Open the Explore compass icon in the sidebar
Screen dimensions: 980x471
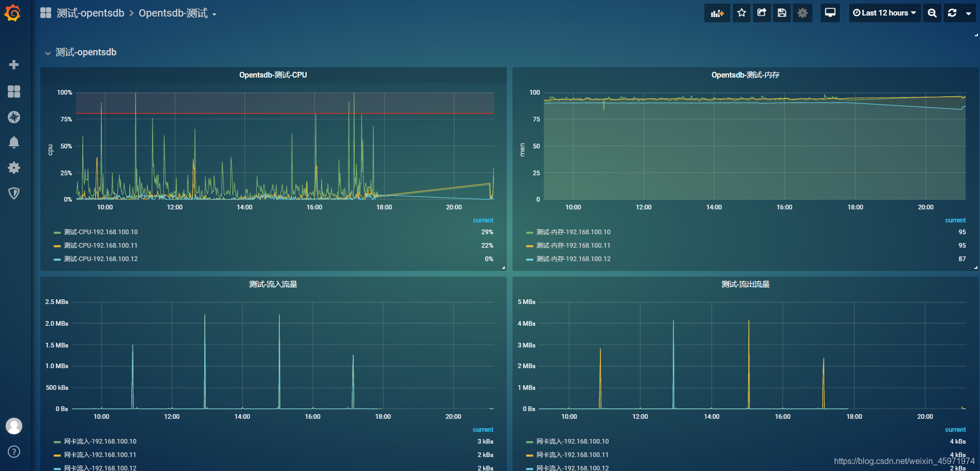(x=14, y=117)
